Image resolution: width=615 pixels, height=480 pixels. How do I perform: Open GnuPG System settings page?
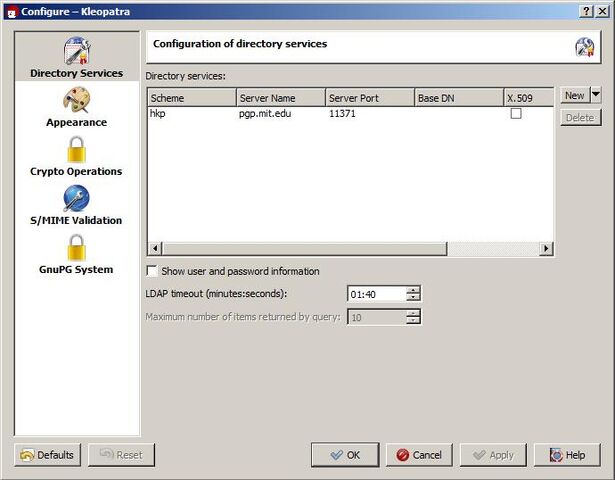(76, 254)
